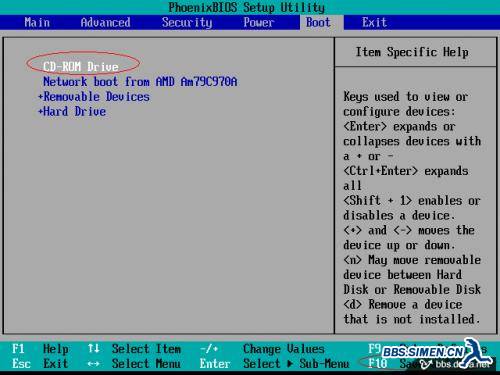Click the Item Specific Help header
Image resolution: width=500 pixels, height=375 pixels.
[412, 52]
